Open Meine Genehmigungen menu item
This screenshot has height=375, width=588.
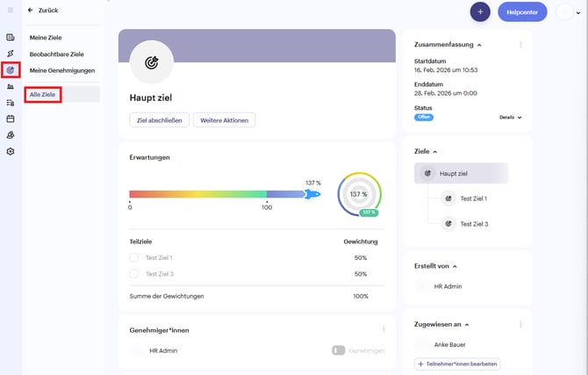point(62,70)
